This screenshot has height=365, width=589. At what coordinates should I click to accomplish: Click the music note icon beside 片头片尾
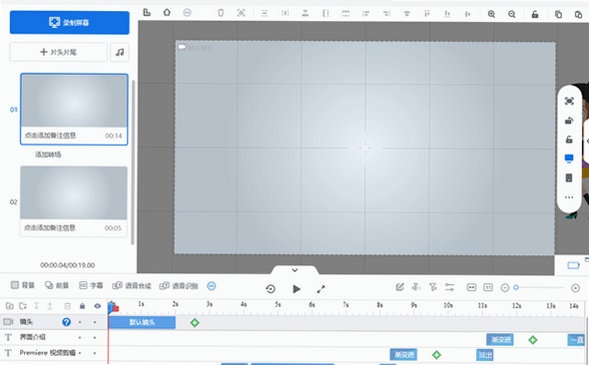(120, 52)
